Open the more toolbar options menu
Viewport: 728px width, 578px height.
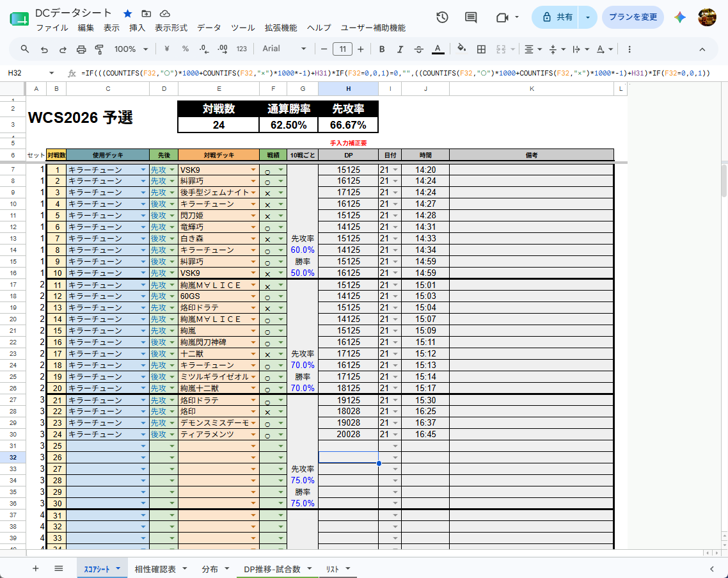pos(629,49)
